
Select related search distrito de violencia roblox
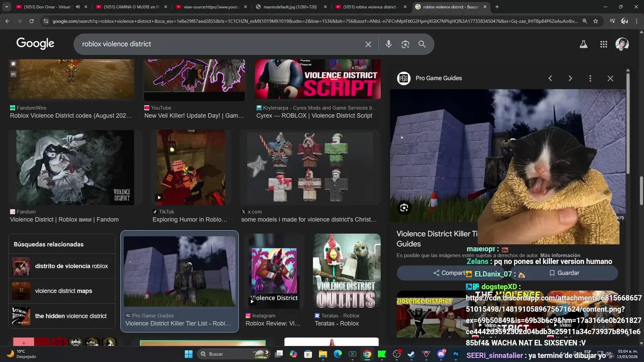click(x=62, y=266)
